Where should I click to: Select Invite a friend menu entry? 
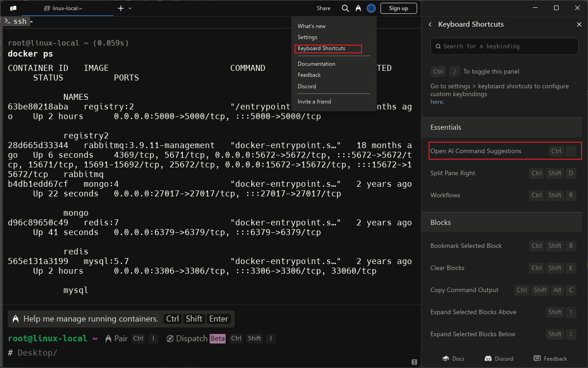tap(314, 102)
